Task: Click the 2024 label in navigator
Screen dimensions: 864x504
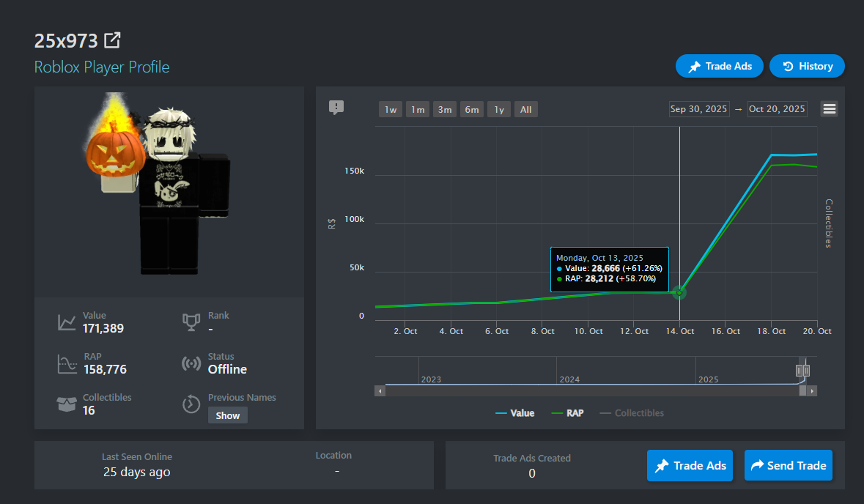Action: pyautogui.click(x=569, y=379)
